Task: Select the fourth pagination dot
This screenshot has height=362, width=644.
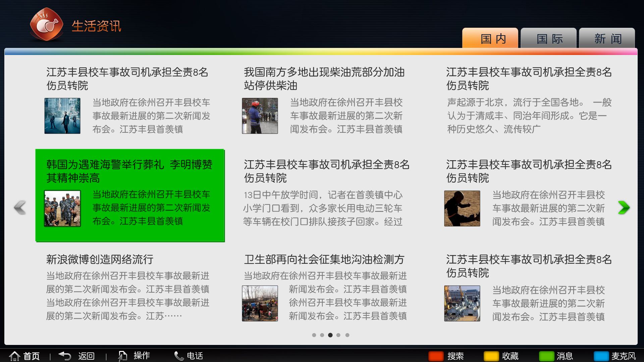Action: pyautogui.click(x=338, y=335)
